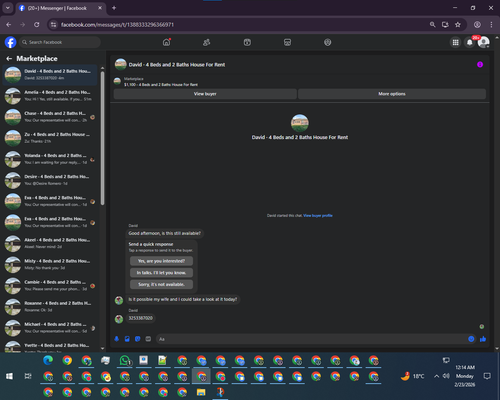Click the site information icon in address bar
The height and width of the screenshot is (400, 500).
tap(53, 25)
